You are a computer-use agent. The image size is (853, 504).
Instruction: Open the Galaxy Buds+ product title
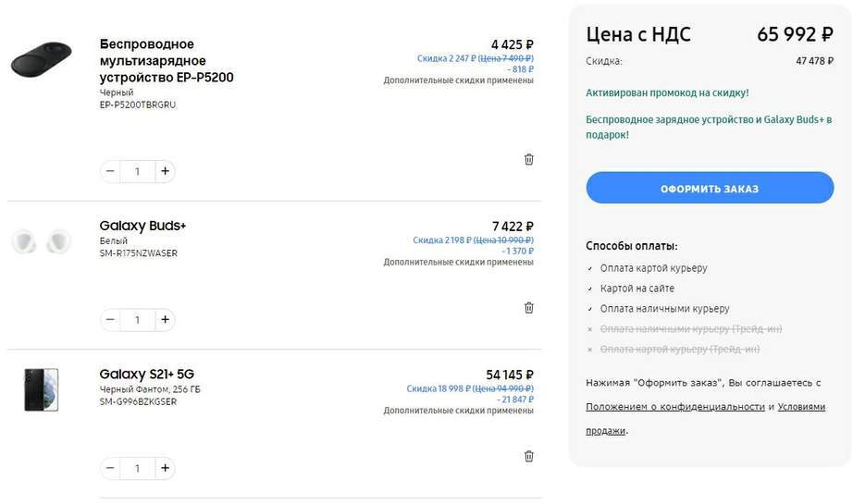click(143, 226)
